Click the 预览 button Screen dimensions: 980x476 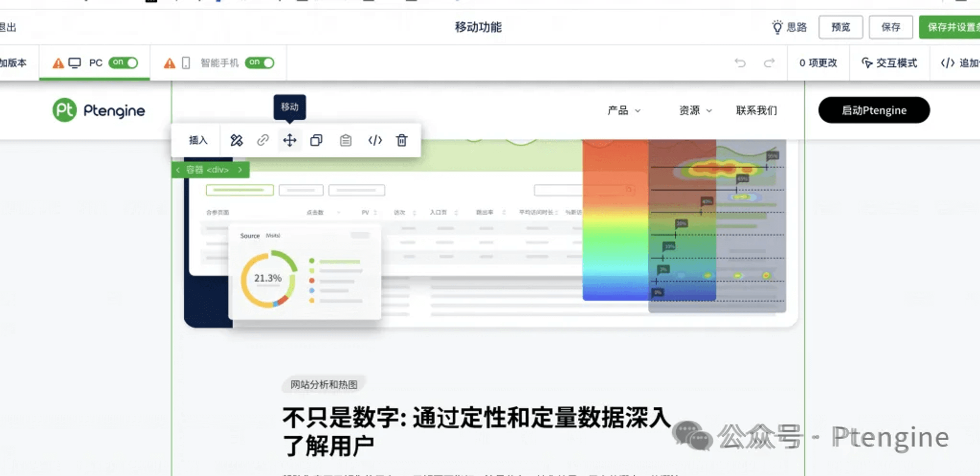[x=840, y=27]
